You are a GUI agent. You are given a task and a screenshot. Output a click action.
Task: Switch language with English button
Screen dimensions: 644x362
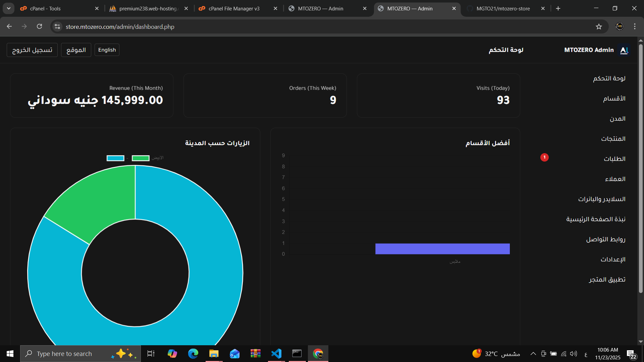pos(107,50)
